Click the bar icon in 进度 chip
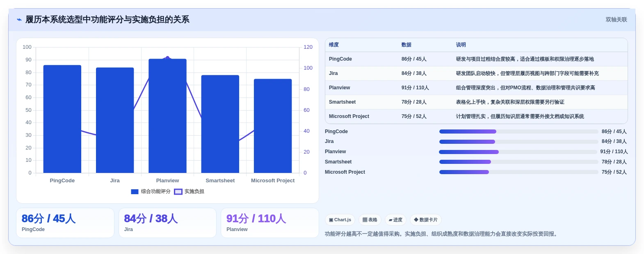Viewport: 644px width, 254px height. click(x=391, y=220)
